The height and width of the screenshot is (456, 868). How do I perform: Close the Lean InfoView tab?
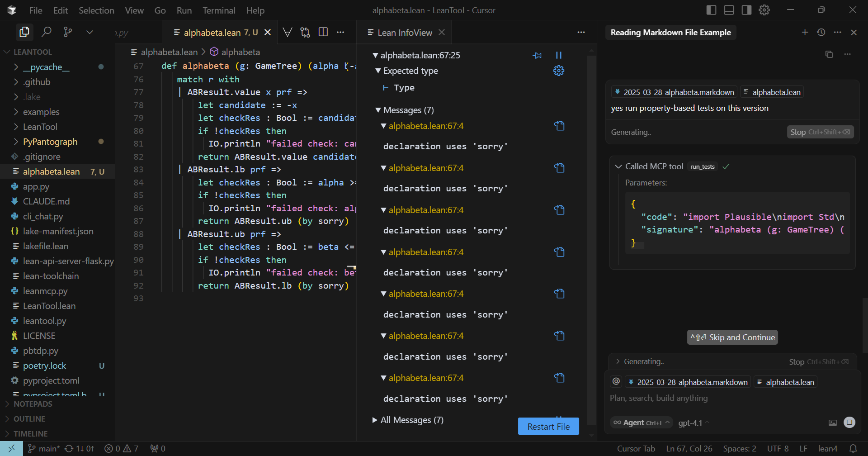(x=442, y=32)
